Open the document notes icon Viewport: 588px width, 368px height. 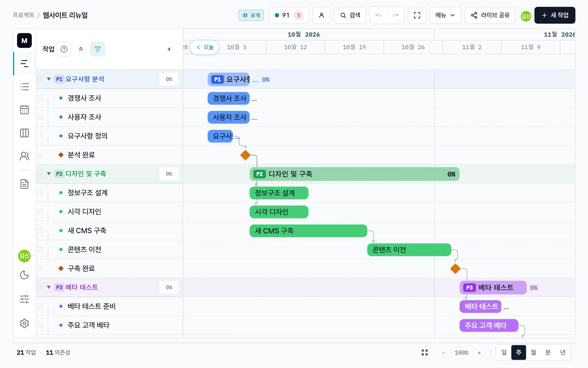[24, 184]
